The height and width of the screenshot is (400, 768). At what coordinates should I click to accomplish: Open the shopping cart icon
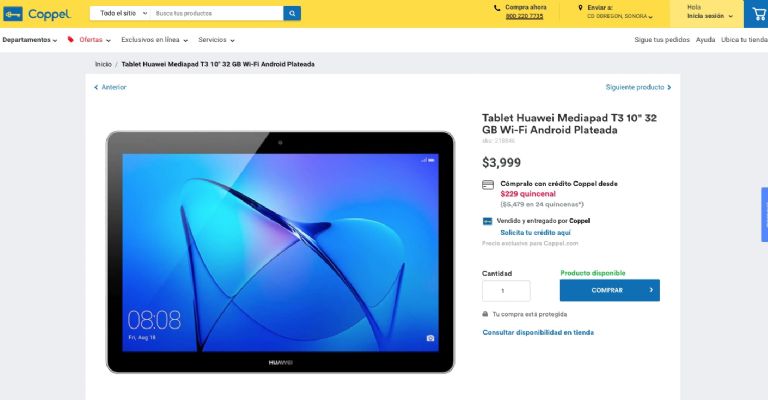[x=760, y=14]
